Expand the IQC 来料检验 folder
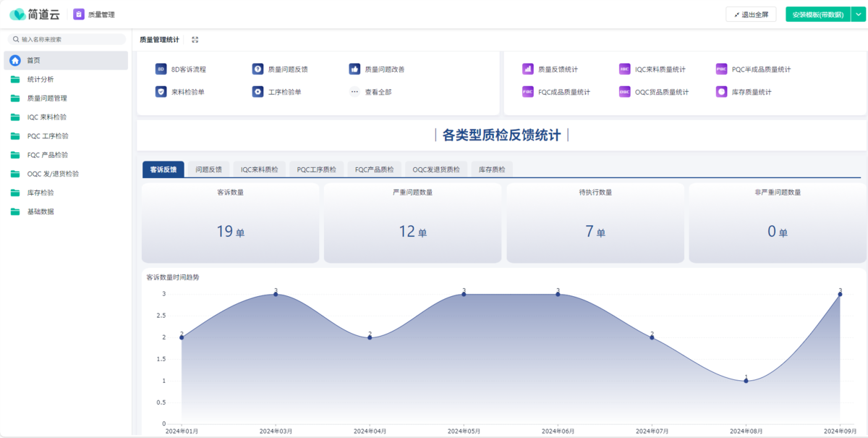 click(48, 117)
